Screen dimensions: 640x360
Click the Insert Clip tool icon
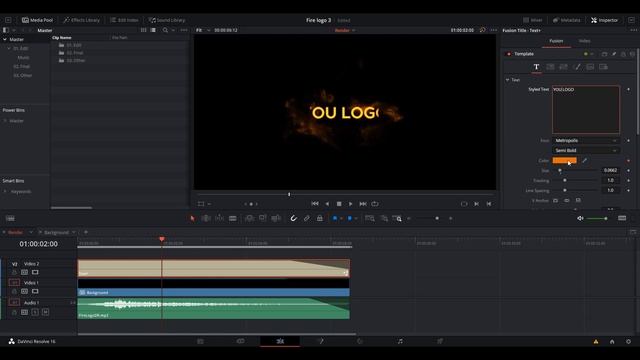(x=249, y=218)
